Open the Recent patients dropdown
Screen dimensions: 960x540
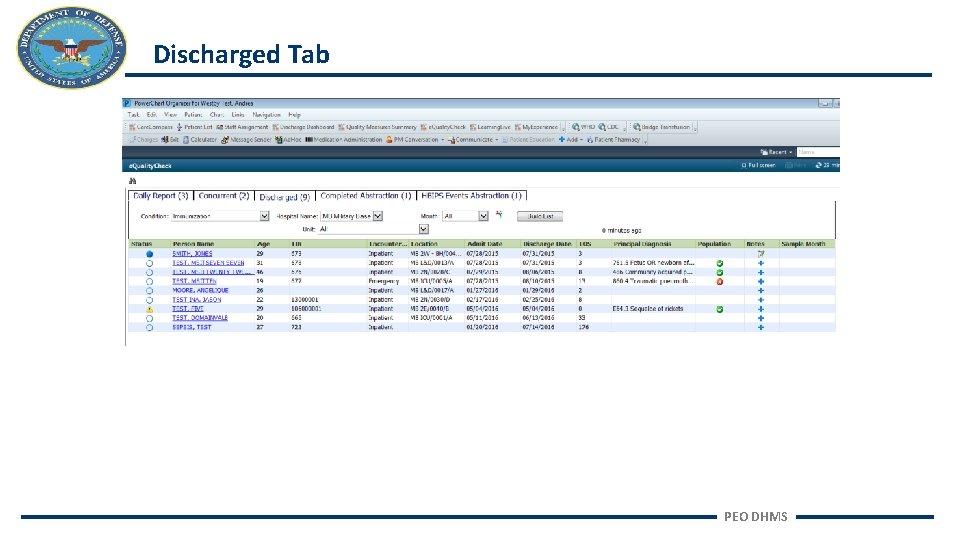point(776,152)
